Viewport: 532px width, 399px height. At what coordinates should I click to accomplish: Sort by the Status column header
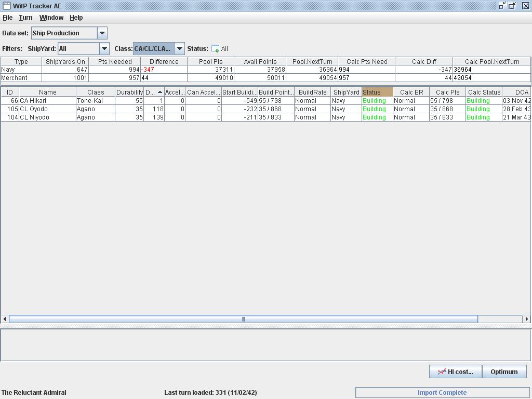(x=377, y=92)
